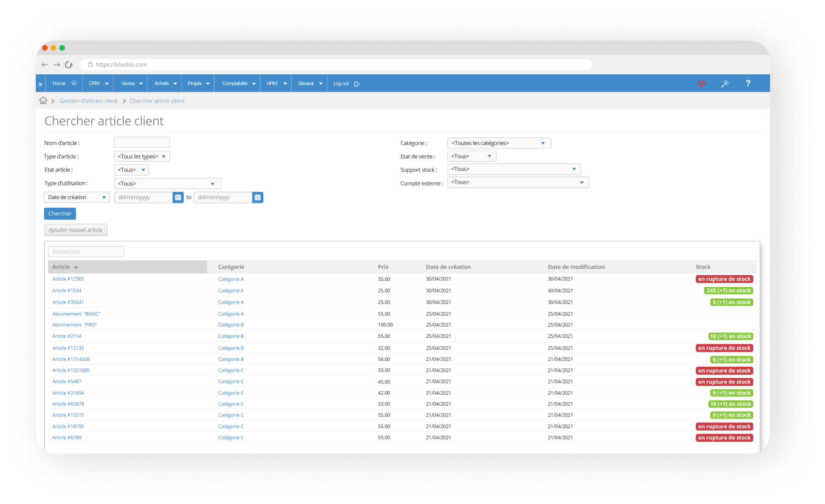Expand sidebar with double chevron icon

click(x=41, y=84)
